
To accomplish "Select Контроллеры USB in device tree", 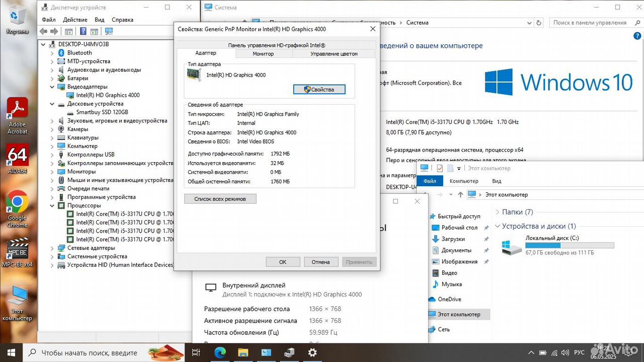I will pos(91,155).
